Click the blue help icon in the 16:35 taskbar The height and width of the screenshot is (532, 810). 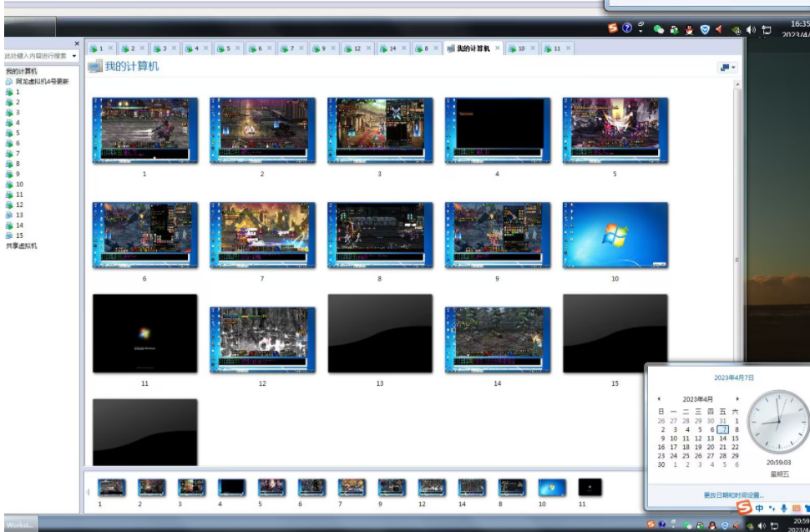coord(627,28)
